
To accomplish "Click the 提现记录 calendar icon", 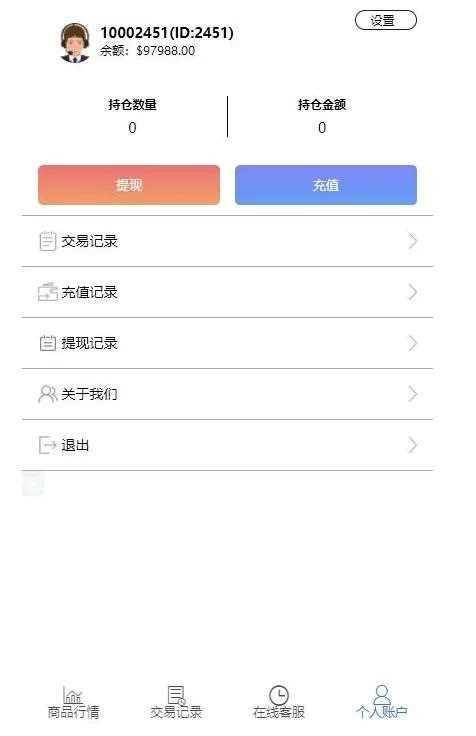I will click(x=47, y=343).
